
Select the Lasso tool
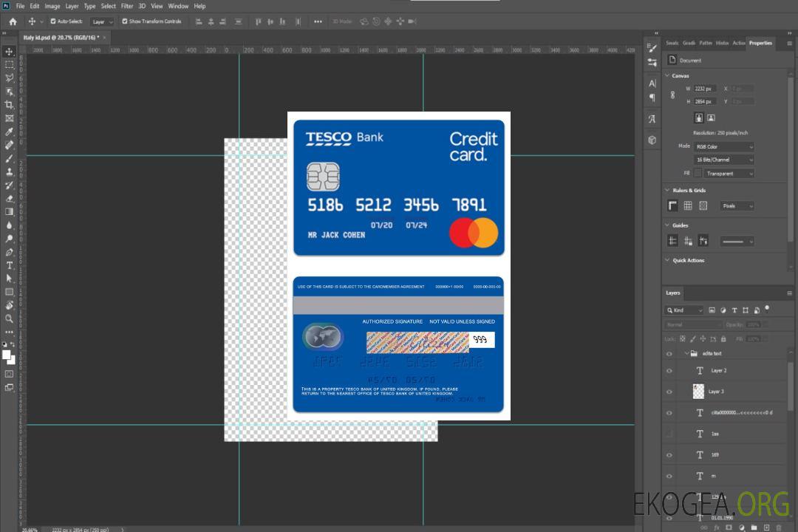pyautogui.click(x=9, y=78)
